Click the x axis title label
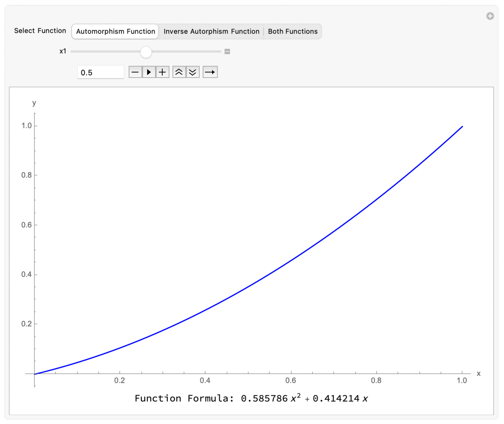The height and width of the screenshot is (424, 504). tap(479, 373)
